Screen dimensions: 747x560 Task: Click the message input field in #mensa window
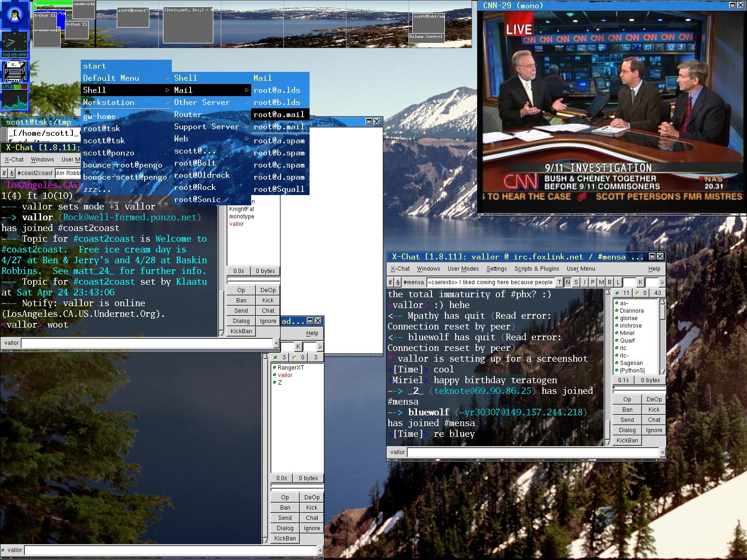(x=533, y=452)
